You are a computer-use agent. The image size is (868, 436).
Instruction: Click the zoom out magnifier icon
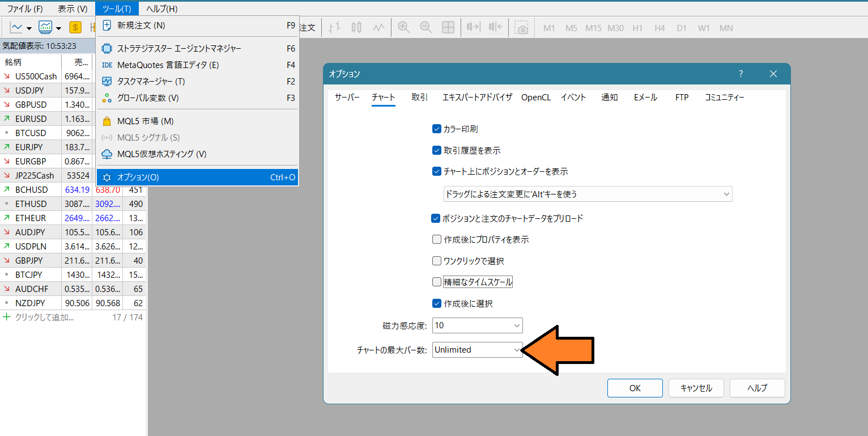pyautogui.click(x=426, y=27)
